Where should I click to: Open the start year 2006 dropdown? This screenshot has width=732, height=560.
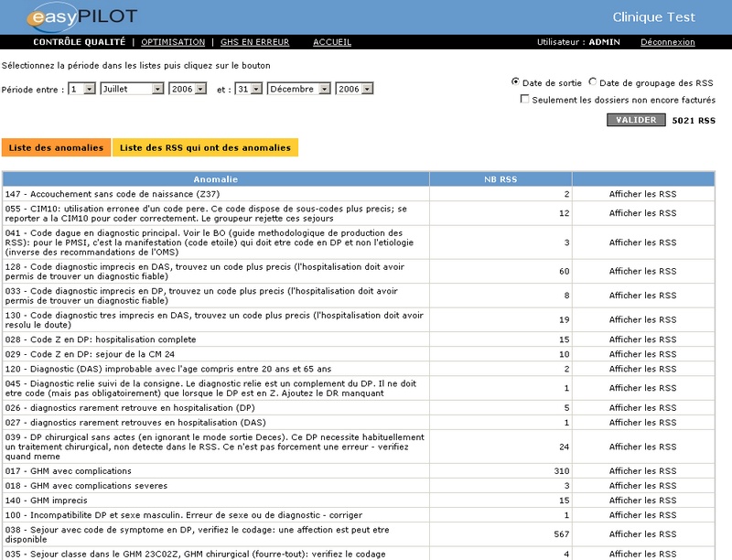pyautogui.click(x=188, y=89)
